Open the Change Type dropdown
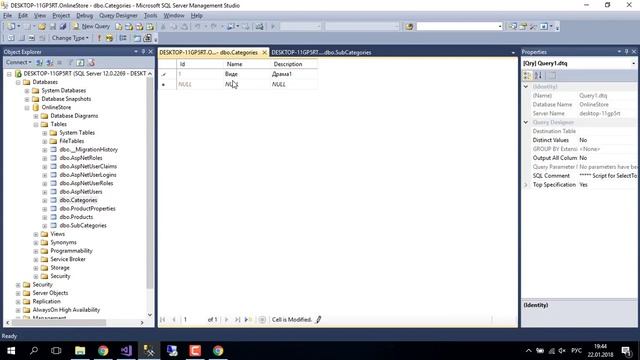Screen dimensions: 640x360 [x=70, y=38]
